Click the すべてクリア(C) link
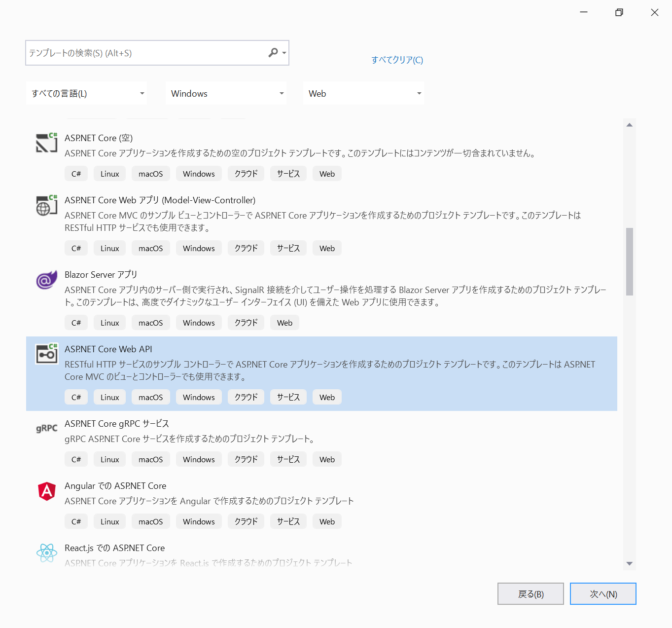Viewport: 672px width, 628px height. pos(397,60)
